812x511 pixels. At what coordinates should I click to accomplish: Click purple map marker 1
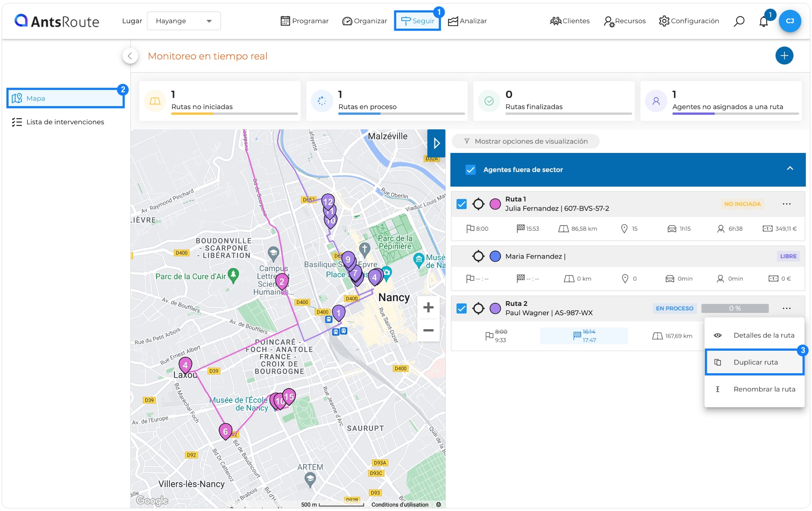pyautogui.click(x=339, y=313)
